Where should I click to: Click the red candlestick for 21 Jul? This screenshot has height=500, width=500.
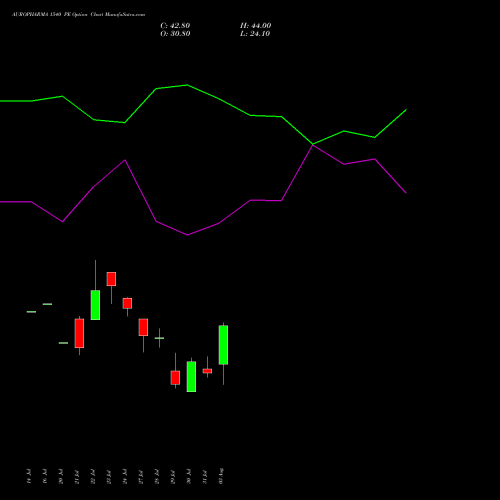pyautogui.click(x=79, y=333)
